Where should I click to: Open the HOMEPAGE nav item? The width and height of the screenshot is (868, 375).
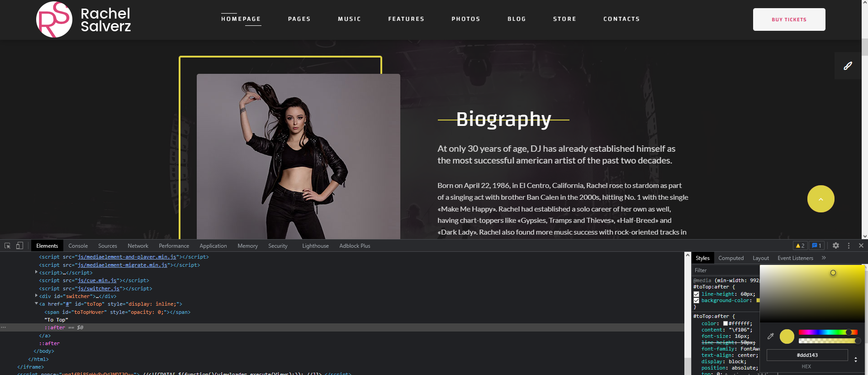[241, 19]
